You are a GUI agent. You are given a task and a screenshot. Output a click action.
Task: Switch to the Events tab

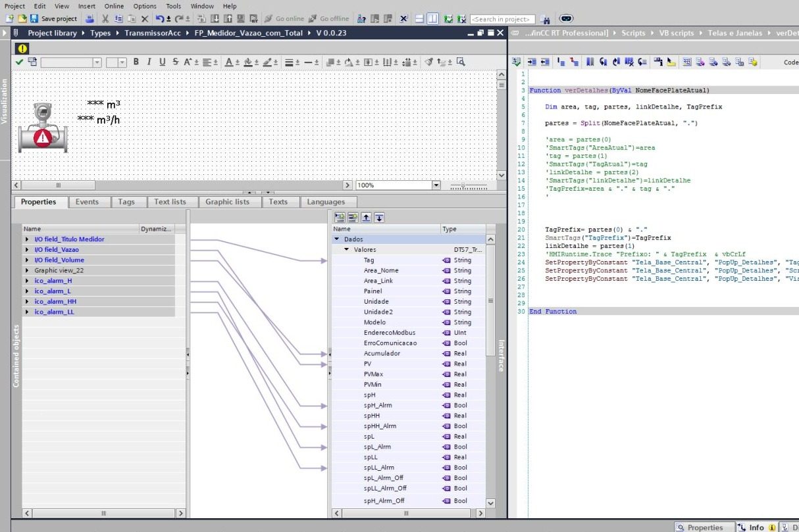tap(87, 202)
